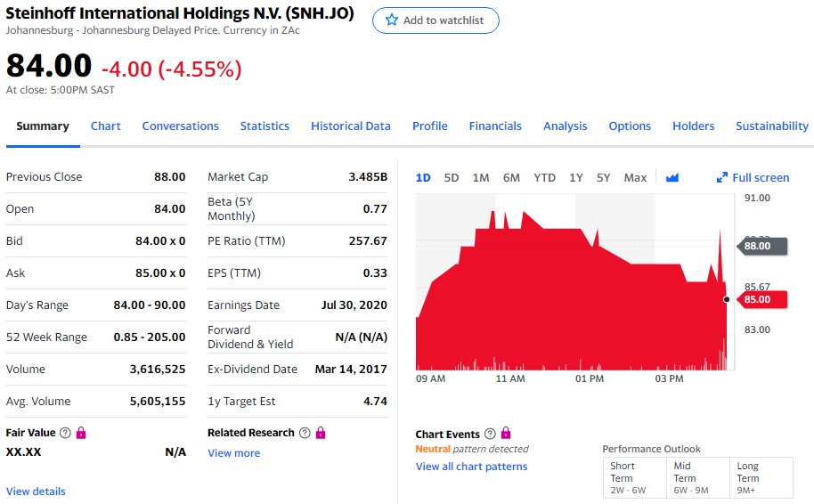Viewport: 814px width, 504px height.
Task: Click the 1y Target Est value 4.74
Action: (x=375, y=402)
